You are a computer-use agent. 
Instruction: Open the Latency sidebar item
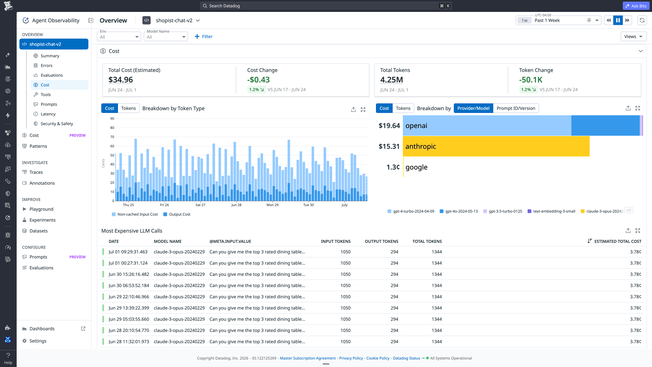click(48, 114)
